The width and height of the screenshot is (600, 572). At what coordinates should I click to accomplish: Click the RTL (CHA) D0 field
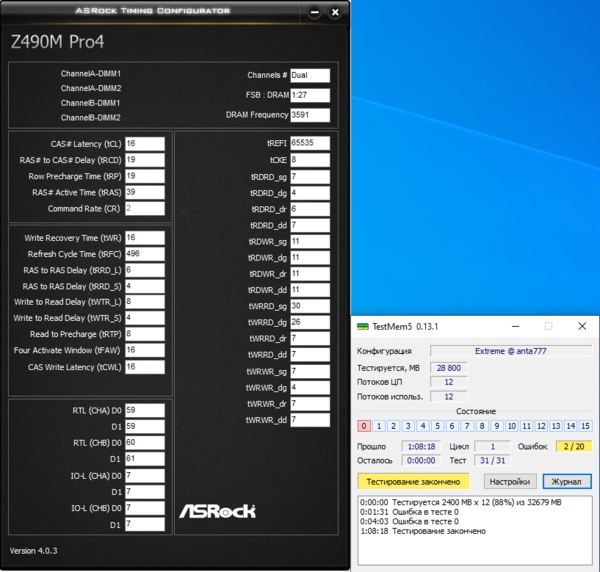point(145,410)
